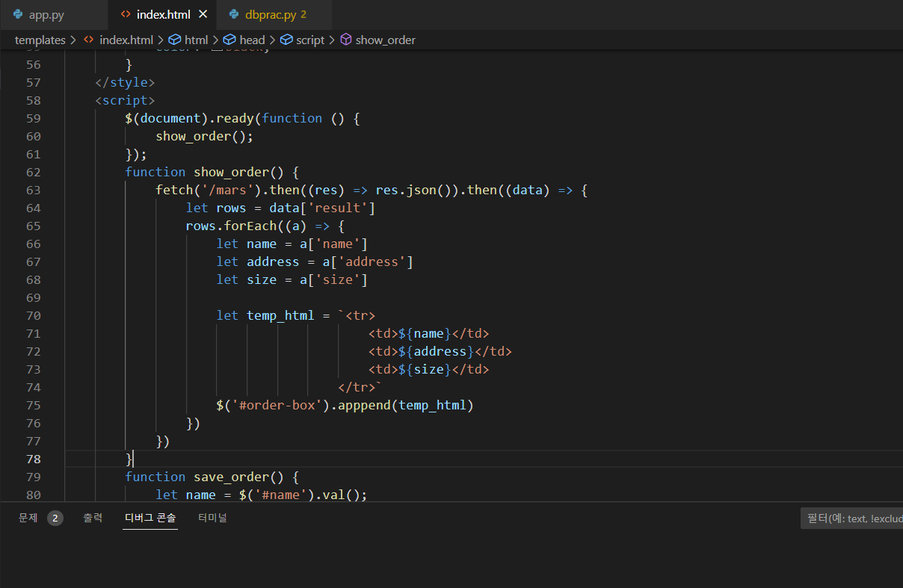
Task: Click 'rows.forEach' on line 65
Action: pyautogui.click(x=231, y=226)
